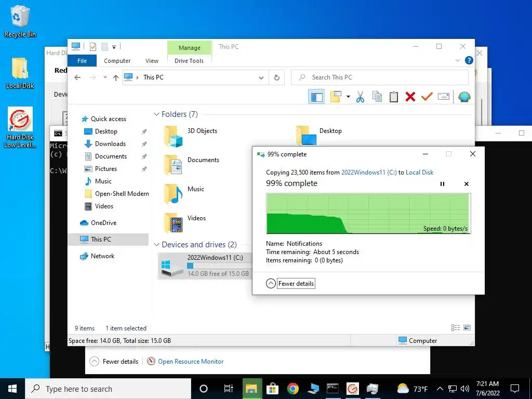Image resolution: width=532 pixels, height=399 pixels.
Task: Open the View ribbon tab
Action: (152, 61)
